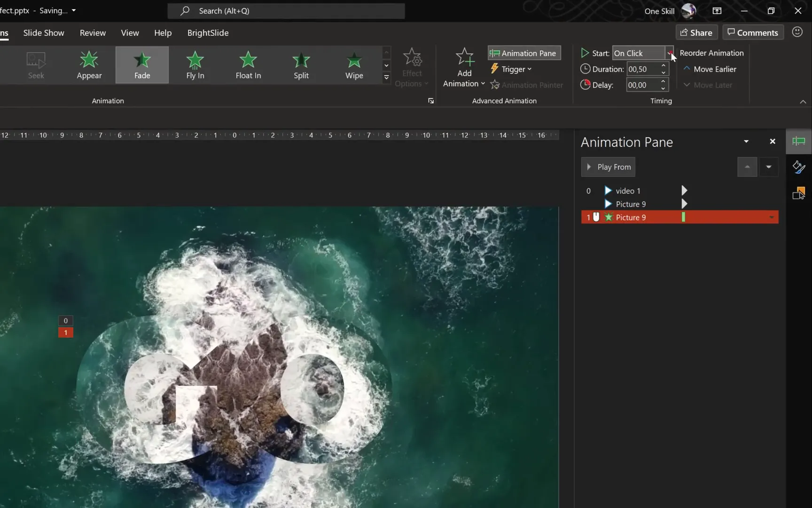Click the Animation Pane ribbon button
Image resolution: width=812 pixels, height=508 pixels.
pyautogui.click(x=523, y=53)
